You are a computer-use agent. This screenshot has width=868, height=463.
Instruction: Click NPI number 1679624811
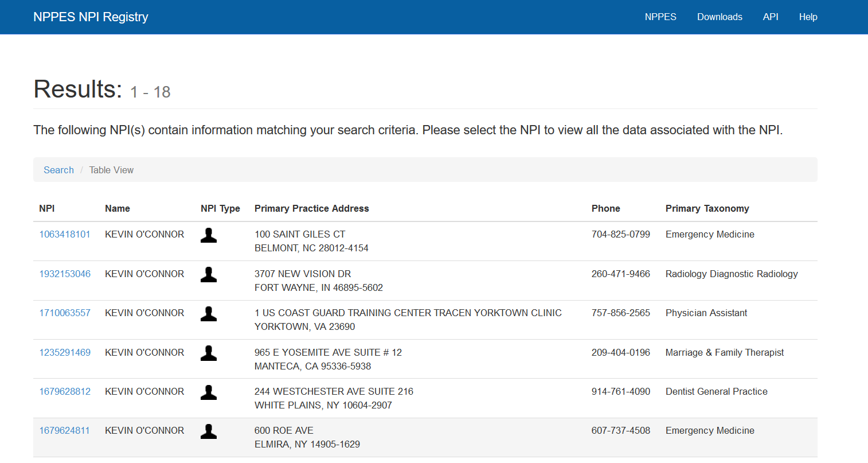coord(65,430)
